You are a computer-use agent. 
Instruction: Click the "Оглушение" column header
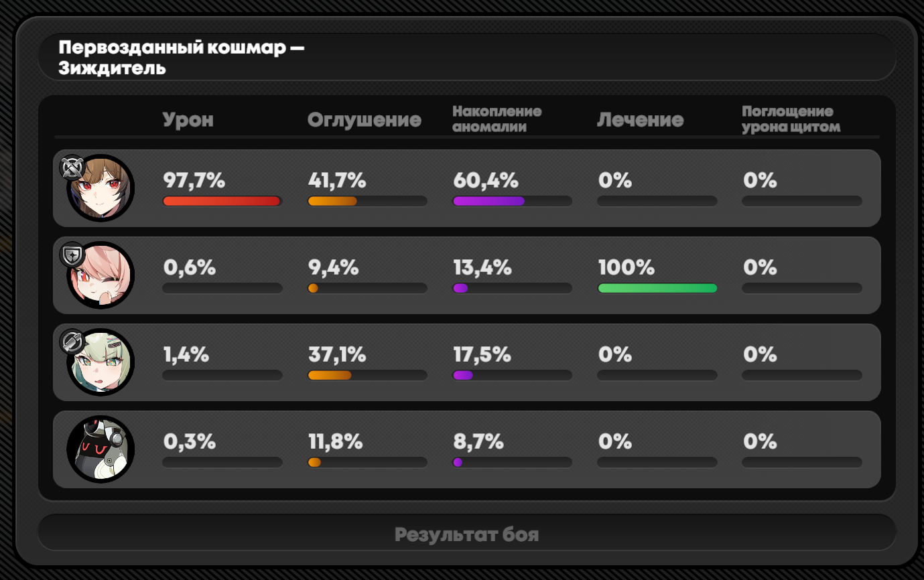[x=365, y=120]
